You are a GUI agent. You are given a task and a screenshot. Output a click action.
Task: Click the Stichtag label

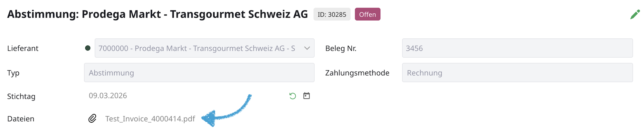21,96
